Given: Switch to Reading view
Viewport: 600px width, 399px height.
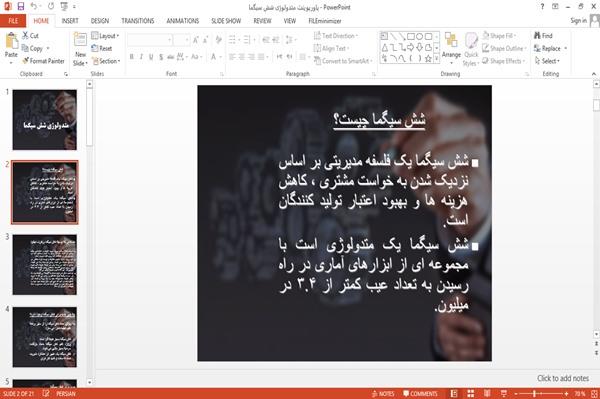Looking at the screenshot, I should click(487, 394).
